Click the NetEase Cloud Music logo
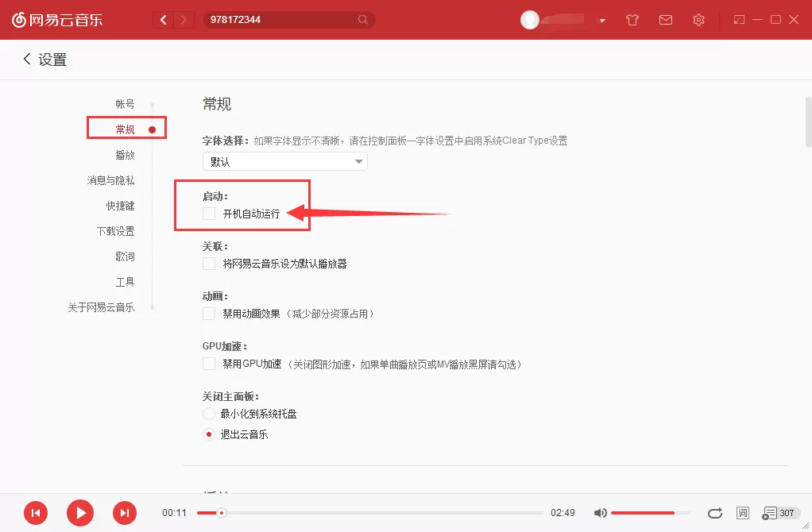The height and width of the screenshot is (532, 812). [57, 20]
